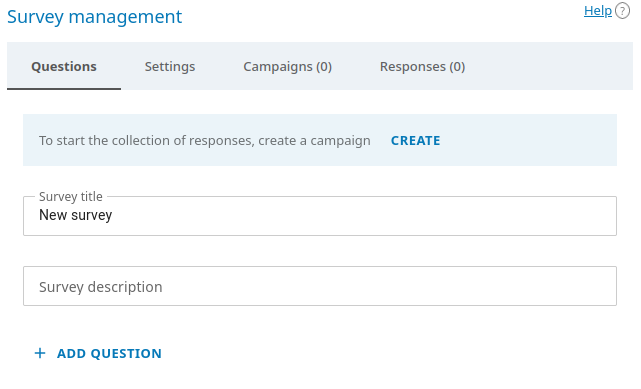Open the Campaigns (0) tab
Viewport: 641px width, 389px height.
pos(287,66)
